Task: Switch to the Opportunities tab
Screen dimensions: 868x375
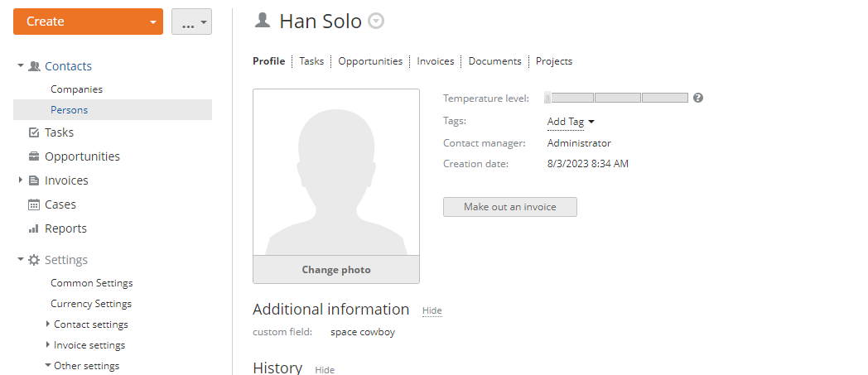Action: (370, 61)
